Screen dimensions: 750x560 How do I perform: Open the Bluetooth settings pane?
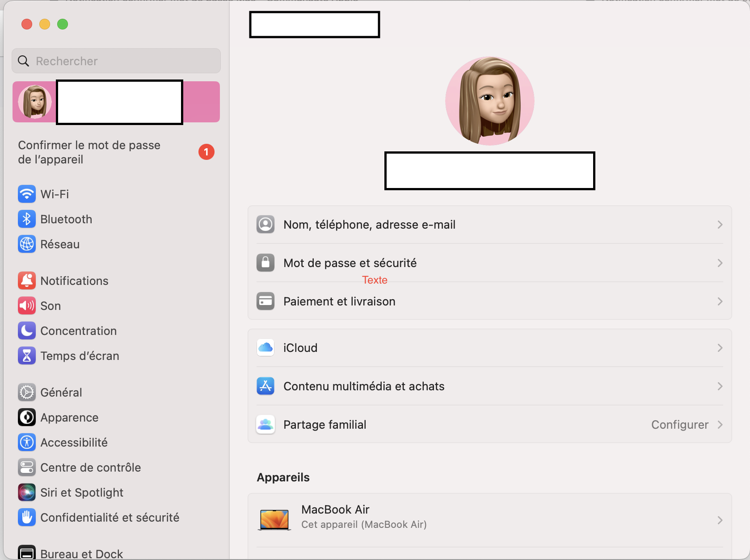(x=116, y=219)
